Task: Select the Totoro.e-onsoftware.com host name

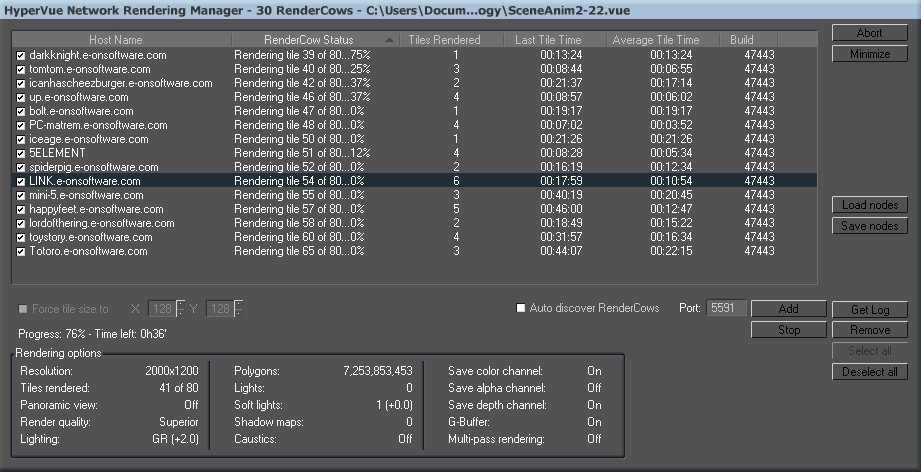Action: pyautogui.click(x=88, y=251)
